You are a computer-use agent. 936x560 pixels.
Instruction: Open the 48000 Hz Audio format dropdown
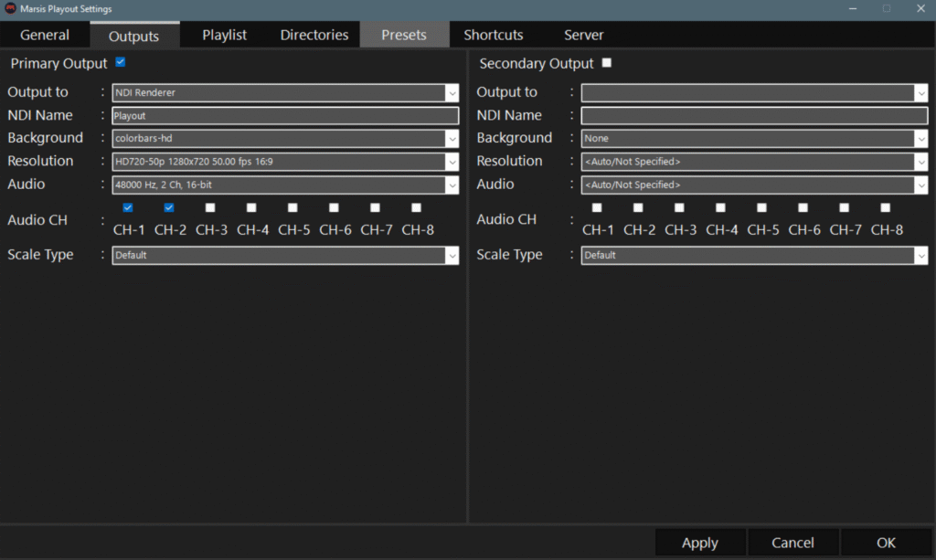[452, 185]
